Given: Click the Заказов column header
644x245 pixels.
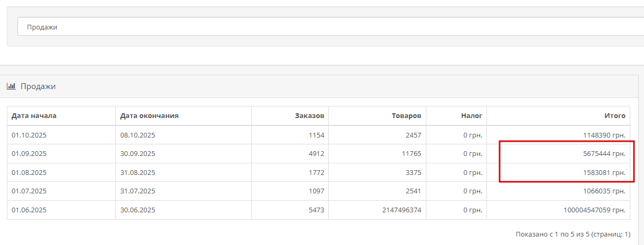Looking at the screenshot, I should click(309, 116).
